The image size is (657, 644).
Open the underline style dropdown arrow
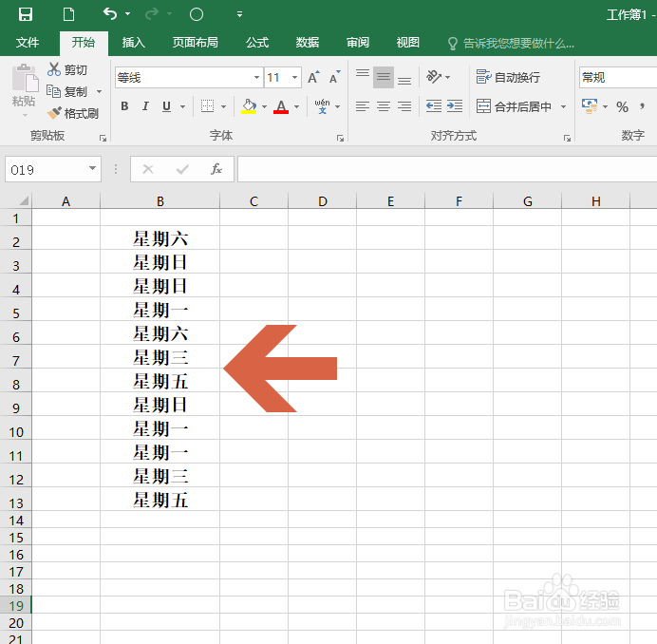[x=182, y=106]
